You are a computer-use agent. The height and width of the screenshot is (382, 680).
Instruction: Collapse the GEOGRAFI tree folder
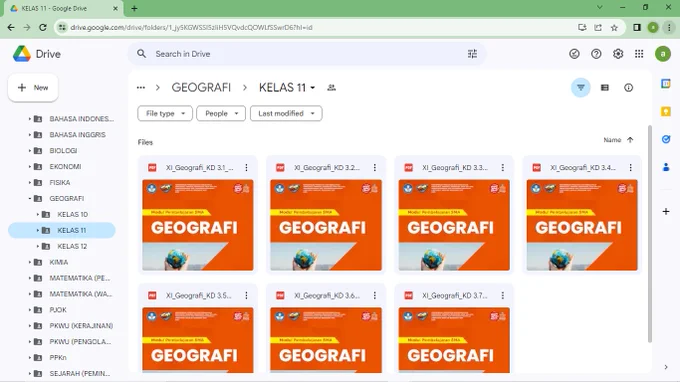[29, 199]
